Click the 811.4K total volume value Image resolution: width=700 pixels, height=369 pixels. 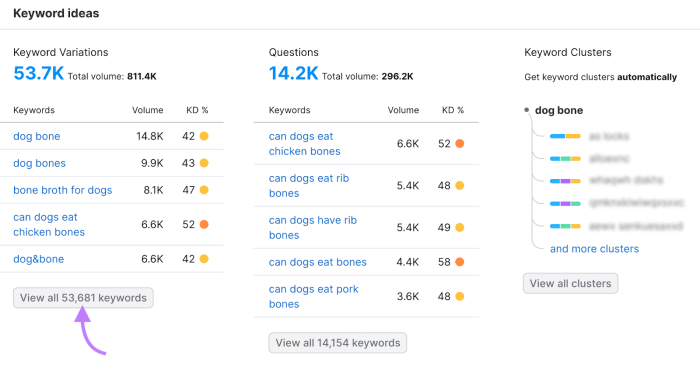pos(142,76)
